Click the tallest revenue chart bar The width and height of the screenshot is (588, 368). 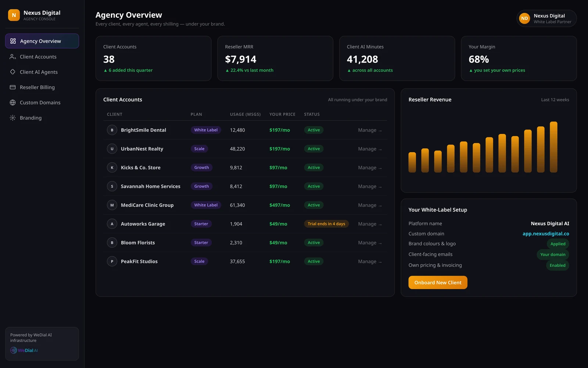(x=553, y=147)
